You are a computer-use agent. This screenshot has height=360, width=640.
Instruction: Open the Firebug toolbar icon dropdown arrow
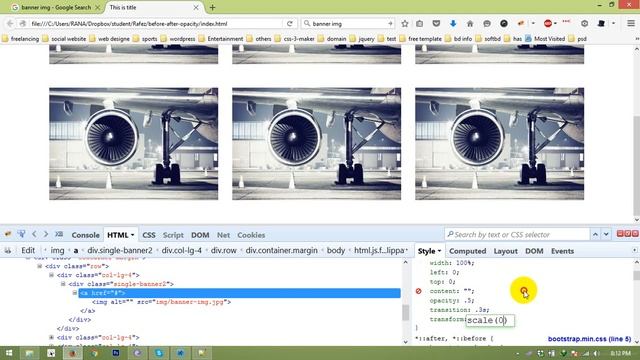pos(533,24)
